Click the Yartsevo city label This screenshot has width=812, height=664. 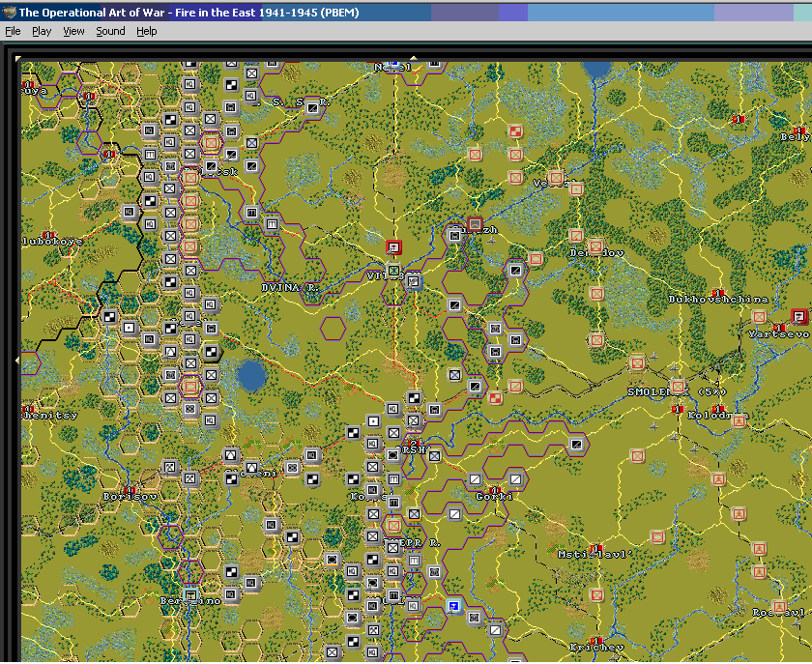point(778,334)
